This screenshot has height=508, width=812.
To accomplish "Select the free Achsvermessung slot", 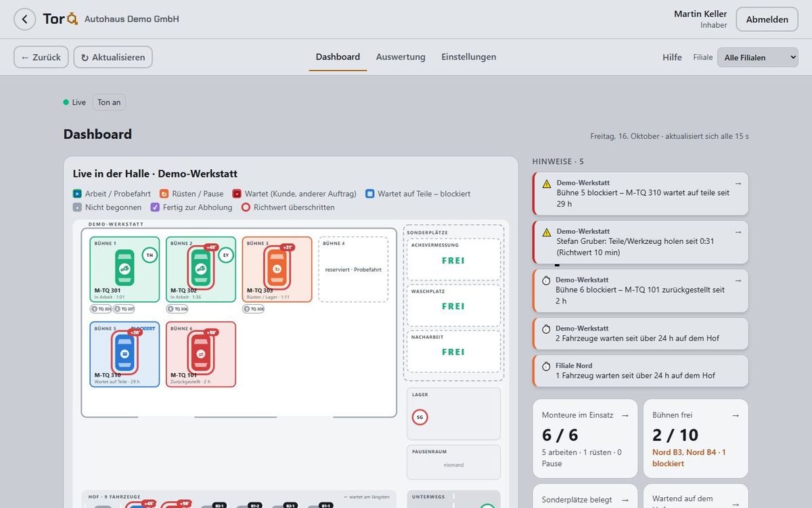I will pyautogui.click(x=453, y=259).
